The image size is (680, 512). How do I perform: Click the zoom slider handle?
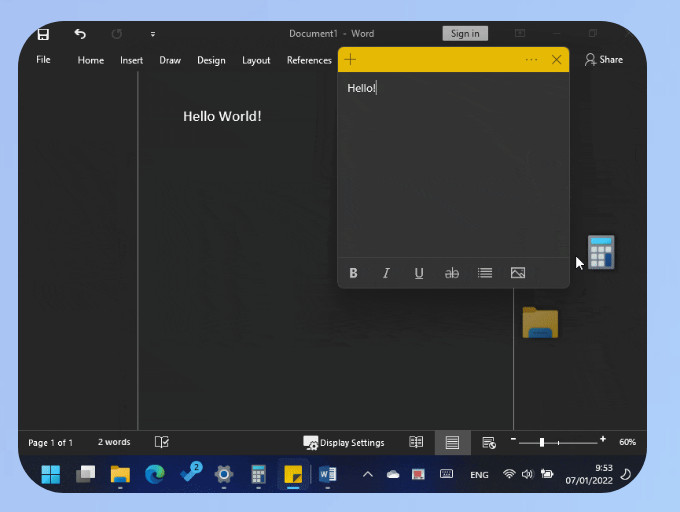point(542,443)
